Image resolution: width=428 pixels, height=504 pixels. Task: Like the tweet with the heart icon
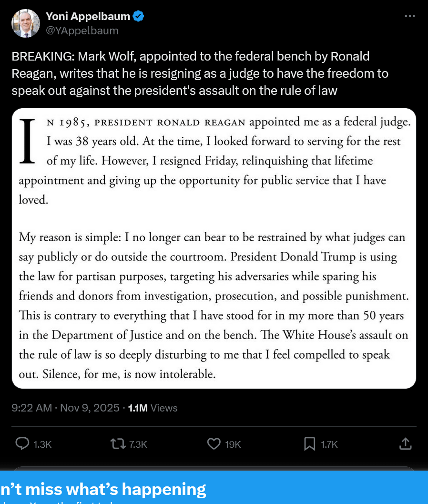point(214,444)
